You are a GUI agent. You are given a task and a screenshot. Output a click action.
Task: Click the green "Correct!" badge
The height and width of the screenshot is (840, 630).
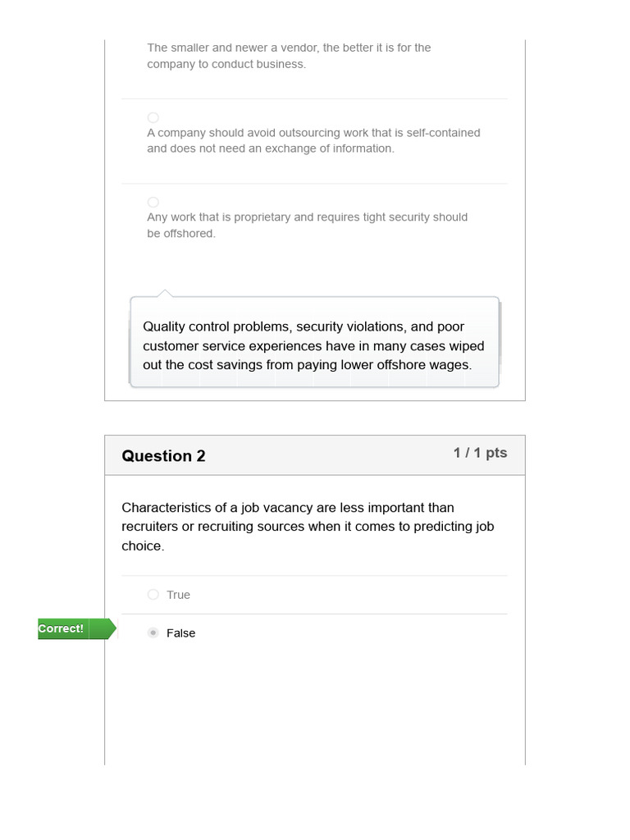coord(62,629)
